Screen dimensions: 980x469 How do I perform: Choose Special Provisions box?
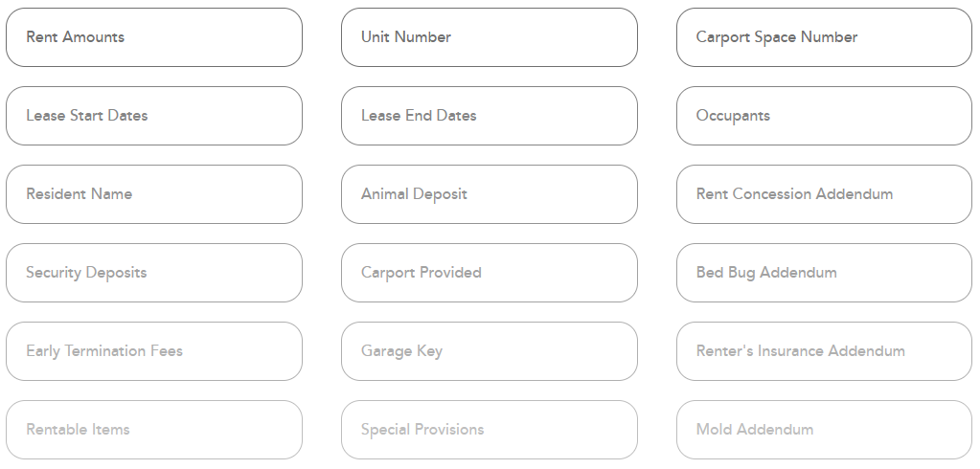pyautogui.click(x=490, y=430)
